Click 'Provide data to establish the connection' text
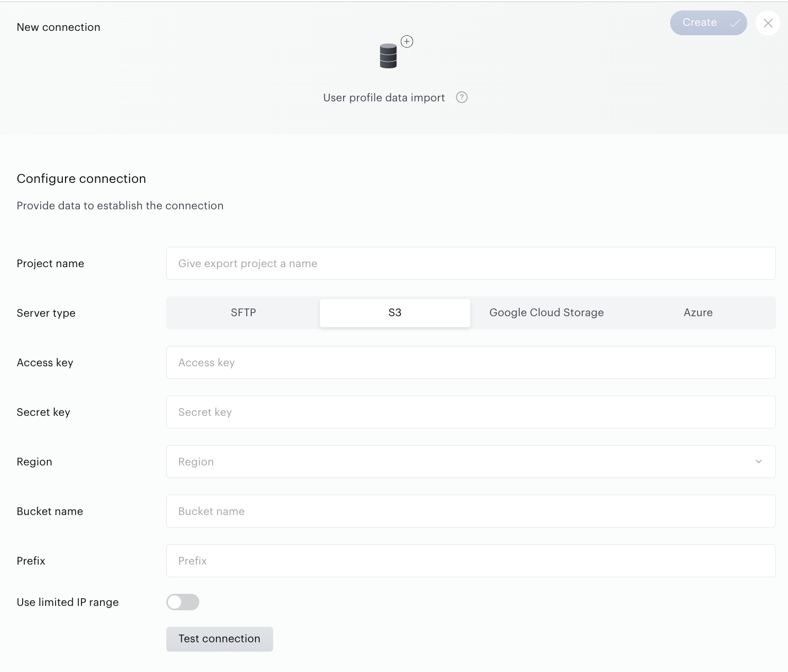 [120, 205]
